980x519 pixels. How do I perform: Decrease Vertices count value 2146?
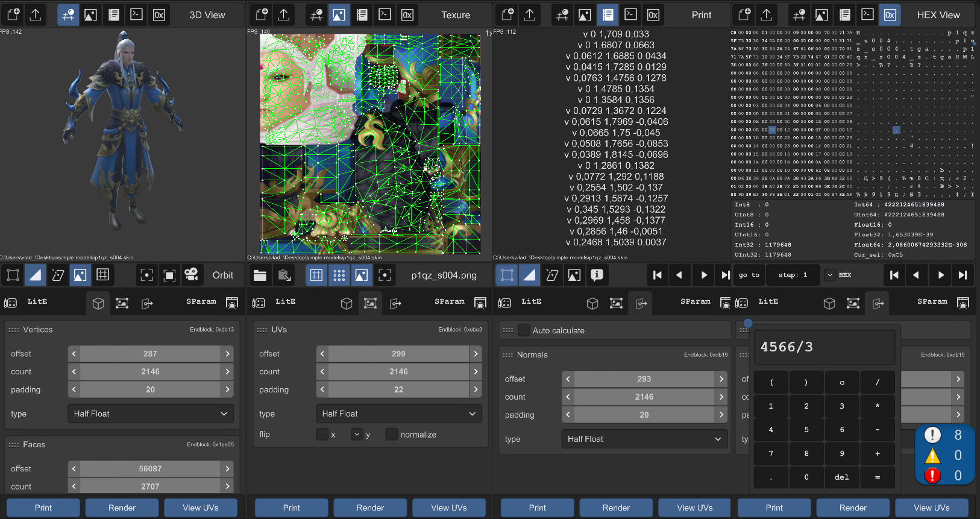pyautogui.click(x=74, y=372)
